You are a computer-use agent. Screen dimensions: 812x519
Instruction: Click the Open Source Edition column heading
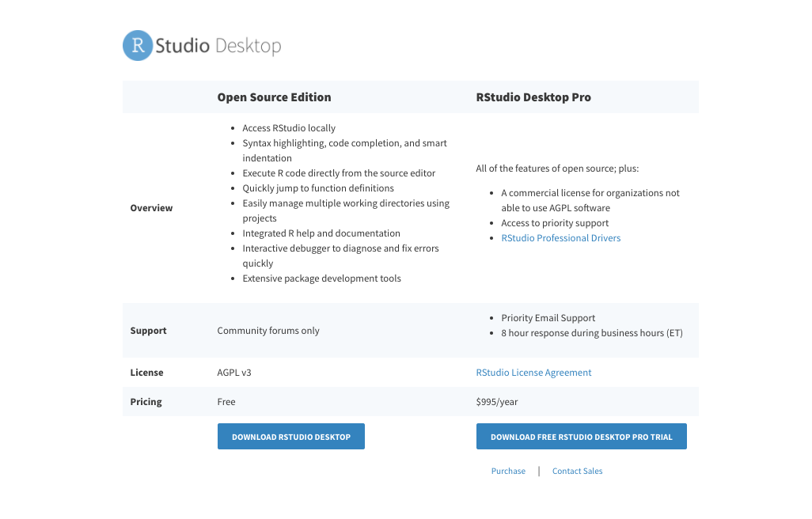coord(274,97)
